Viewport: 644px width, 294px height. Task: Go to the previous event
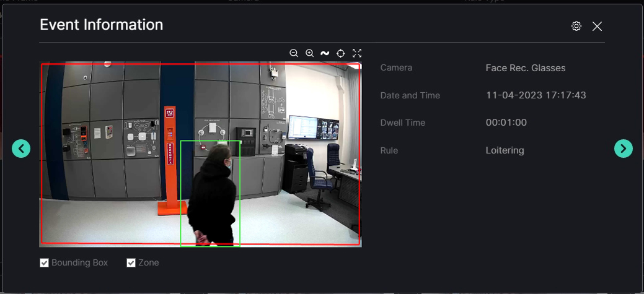tap(21, 149)
